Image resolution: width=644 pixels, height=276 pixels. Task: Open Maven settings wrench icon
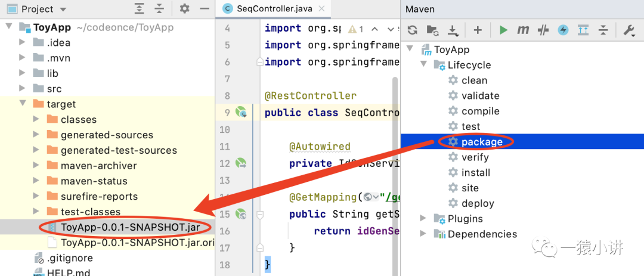click(629, 30)
